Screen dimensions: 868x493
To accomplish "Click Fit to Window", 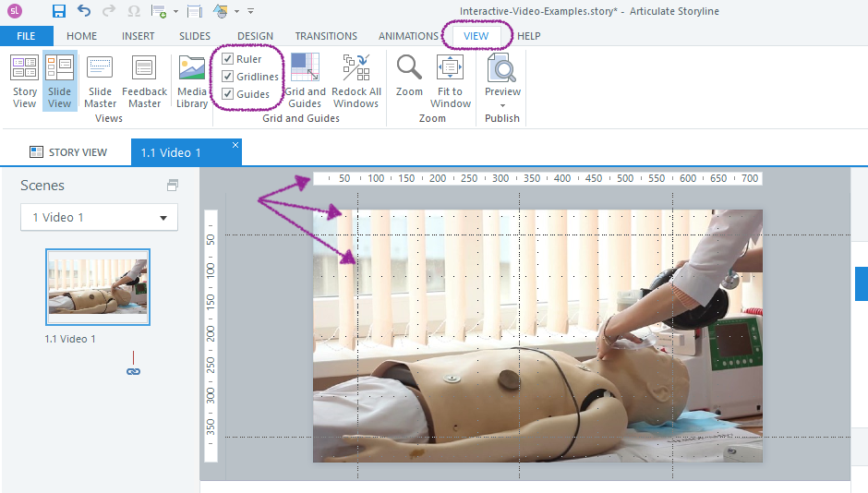I will [451, 80].
